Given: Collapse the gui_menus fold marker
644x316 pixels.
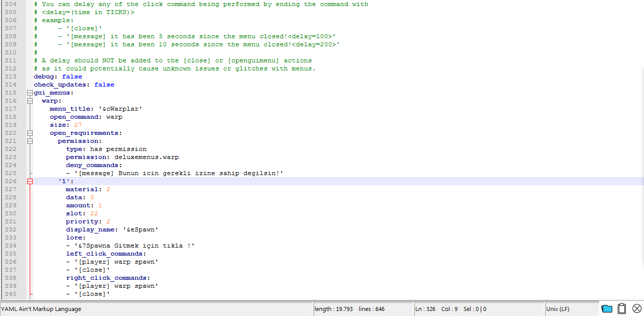Looking at the screenshot, I should click(x=30, y=93).
